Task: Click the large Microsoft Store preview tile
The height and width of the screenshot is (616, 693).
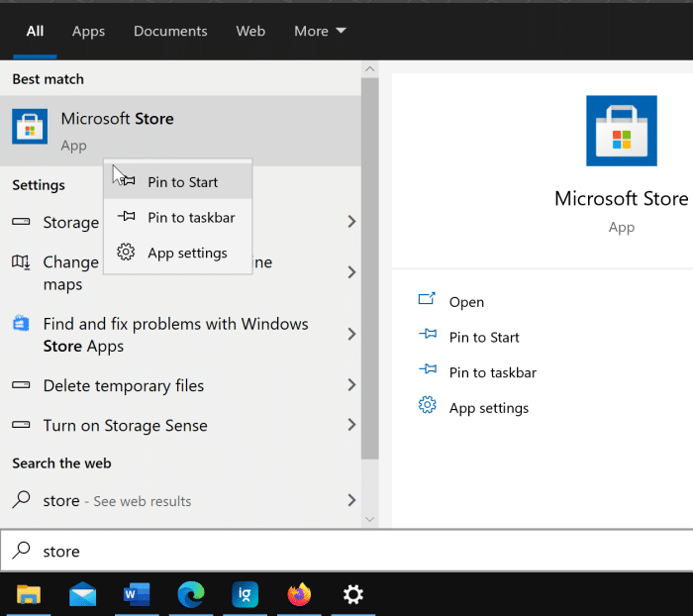Action: [x=622, y=131]
